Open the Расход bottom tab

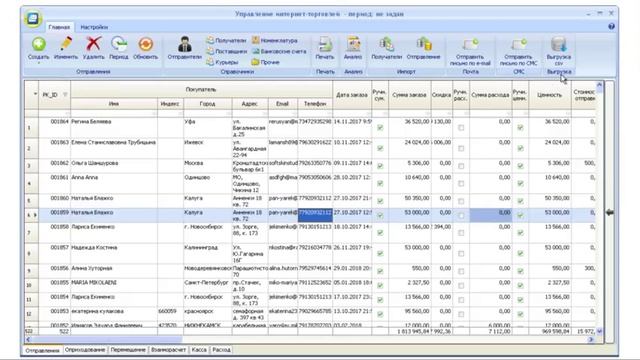221,350
